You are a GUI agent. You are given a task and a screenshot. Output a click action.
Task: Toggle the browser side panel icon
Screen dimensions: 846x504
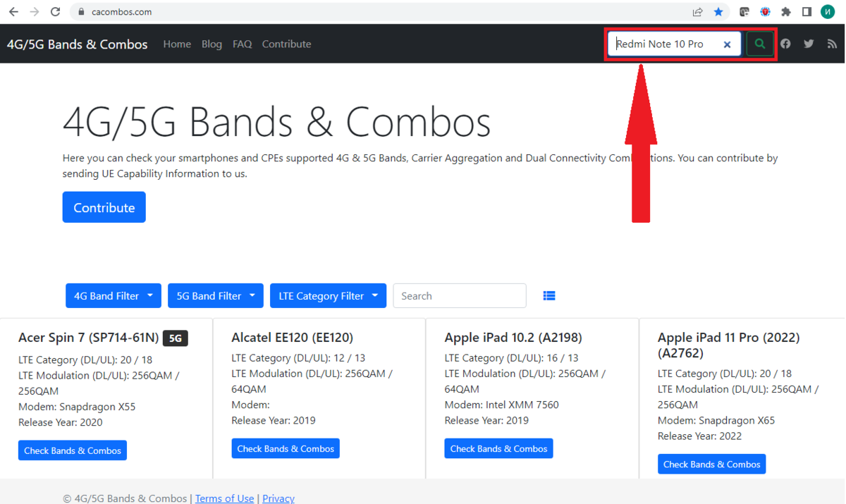(x=807, y=12)
